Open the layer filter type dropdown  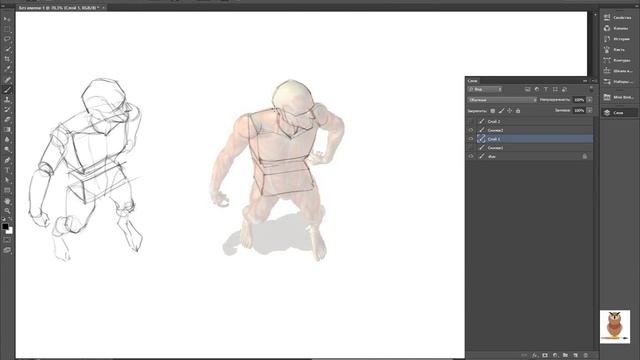pos(485,89)
